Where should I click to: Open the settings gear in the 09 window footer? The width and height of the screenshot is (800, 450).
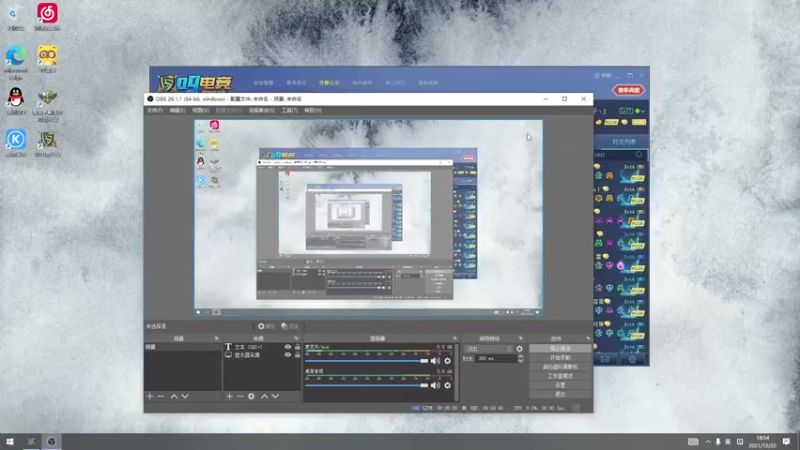(x=632, y=360)
